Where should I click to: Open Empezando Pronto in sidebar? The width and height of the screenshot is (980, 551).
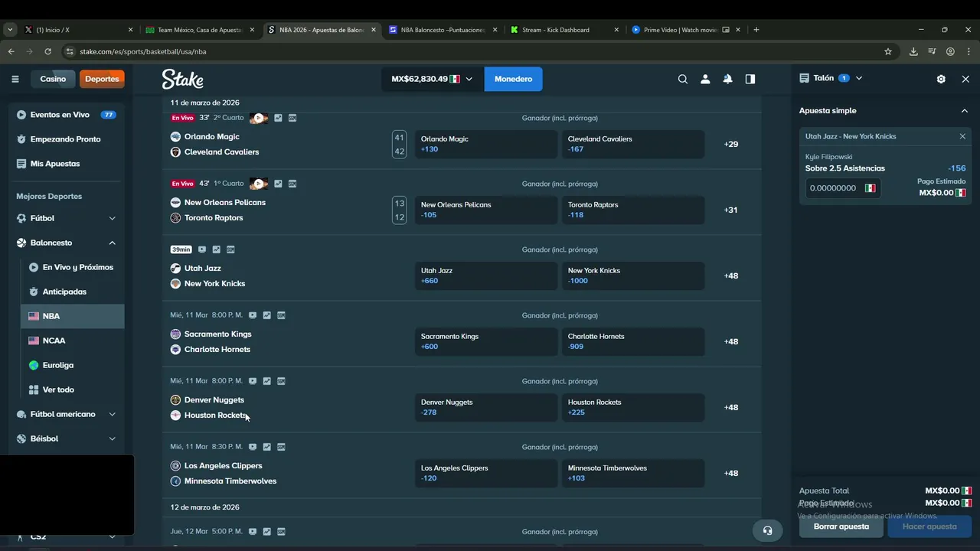pos(67,139)
